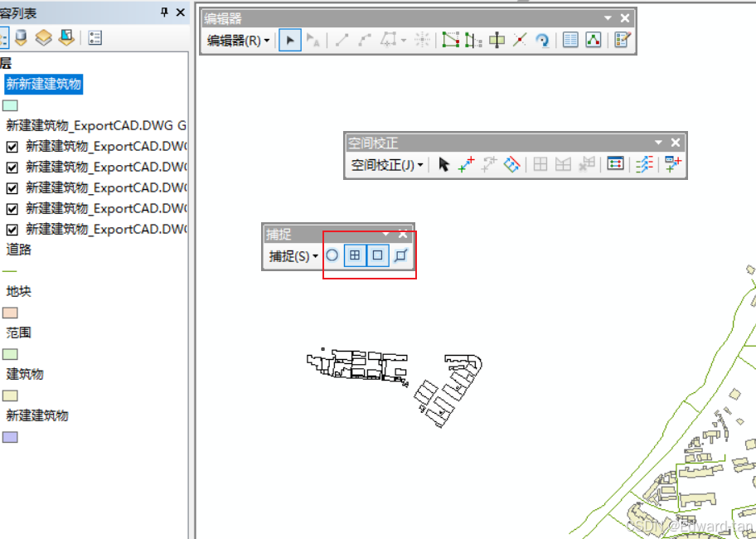This screenshot has width=756, height=539.
Task: Click the Point construction tool
Action: [423, 40]
